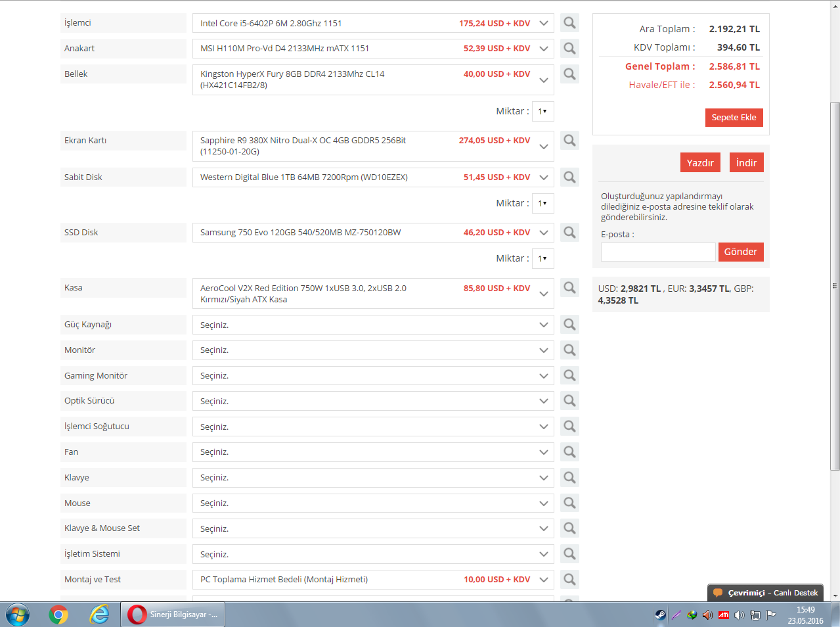
Task: Click magnifier for Montaj ve Test row
Action: [569, 580]
